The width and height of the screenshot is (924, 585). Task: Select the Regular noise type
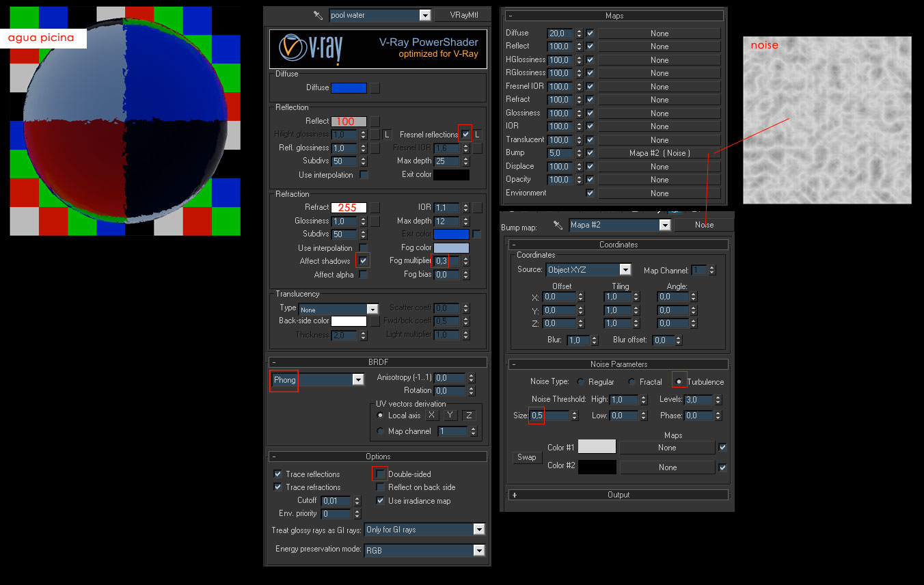pos(581,382)
